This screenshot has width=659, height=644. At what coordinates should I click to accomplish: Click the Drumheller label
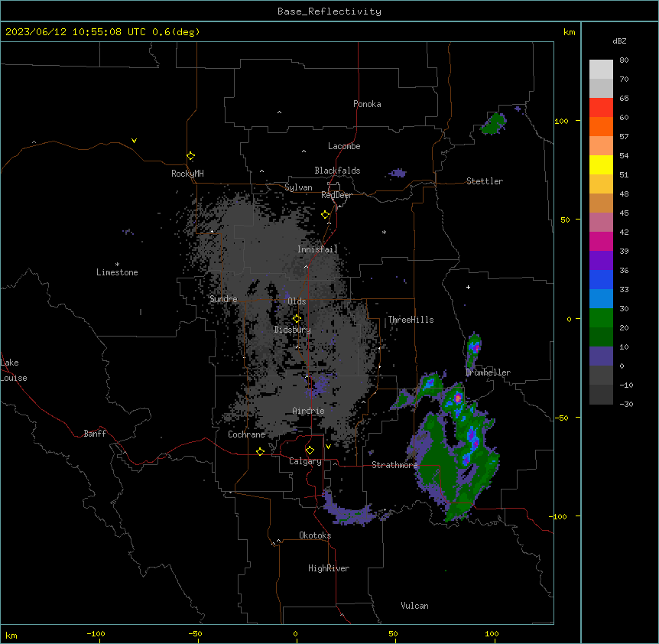click(488, 372)
